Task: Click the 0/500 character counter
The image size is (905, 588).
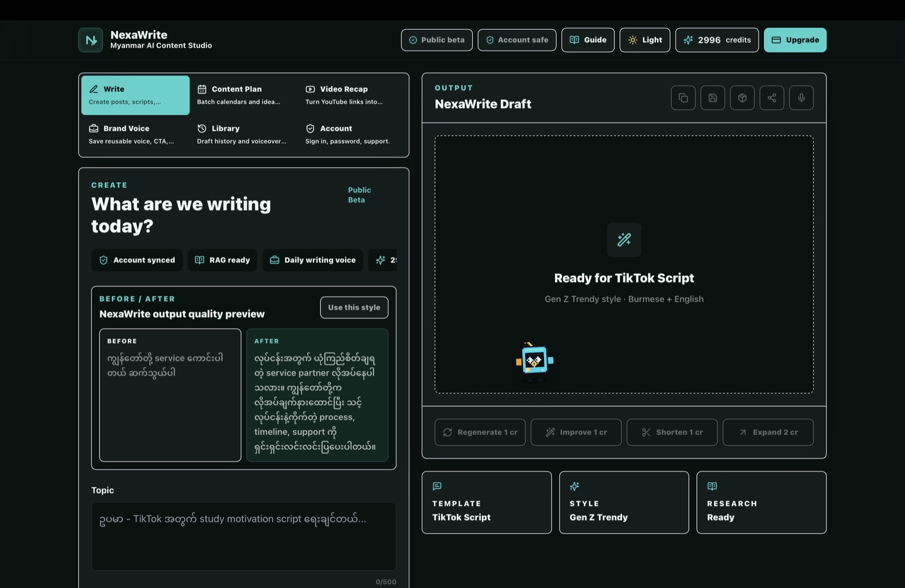Action: coord(386,582)
